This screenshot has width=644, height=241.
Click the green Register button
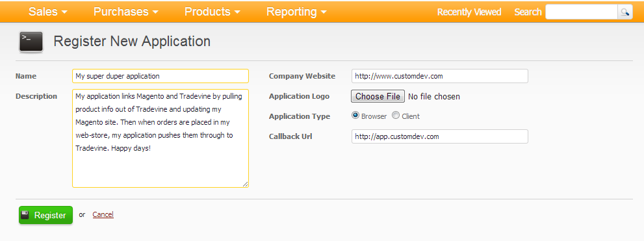[45, 215]
